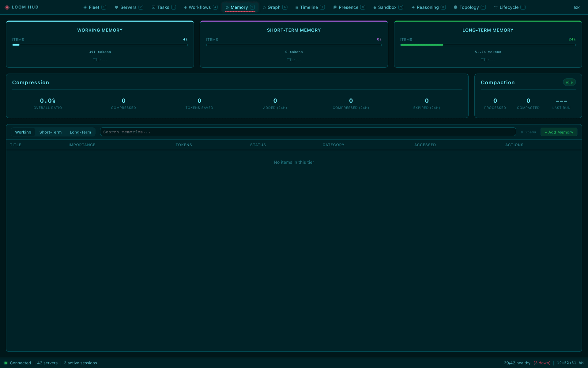
Task: Select the Lifecycle arrows icon
Action: 496,7
